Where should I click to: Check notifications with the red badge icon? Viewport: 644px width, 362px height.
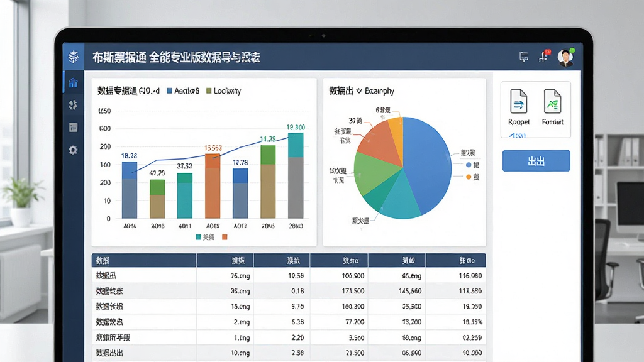click(544, 56)
